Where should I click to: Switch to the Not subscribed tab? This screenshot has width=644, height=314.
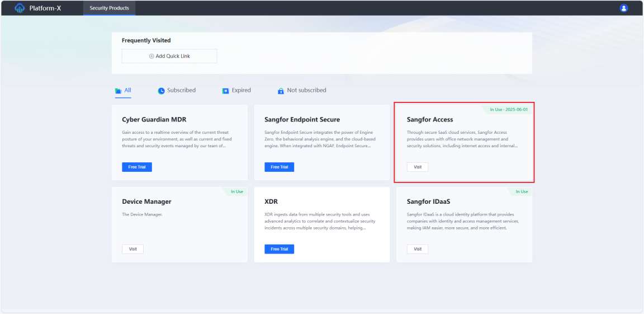[x=302, y=91]
